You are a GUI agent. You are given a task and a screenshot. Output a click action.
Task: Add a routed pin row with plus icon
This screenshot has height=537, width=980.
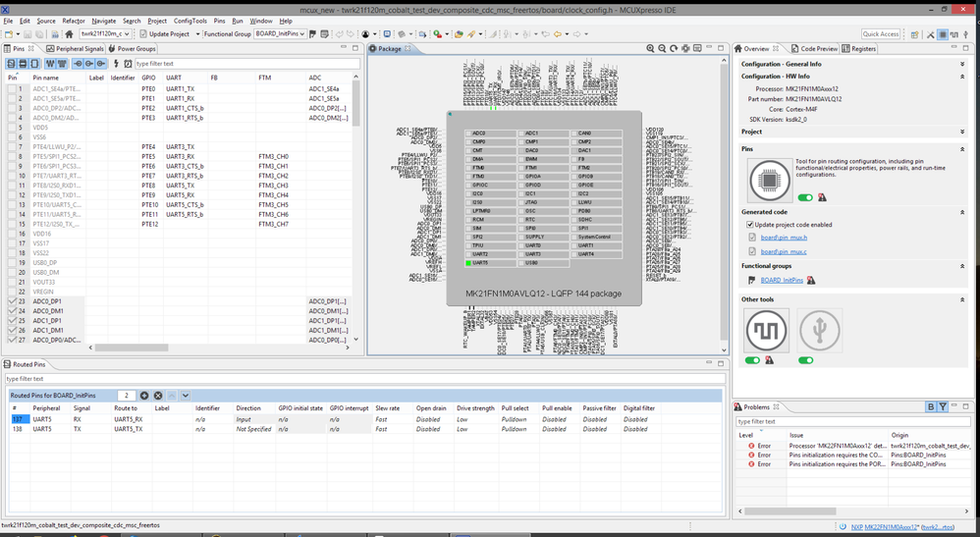(x=144, y=396)
